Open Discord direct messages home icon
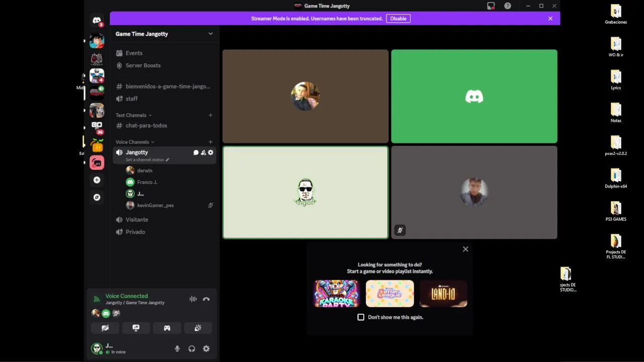 pyautogui.click(x=97, y=21)
